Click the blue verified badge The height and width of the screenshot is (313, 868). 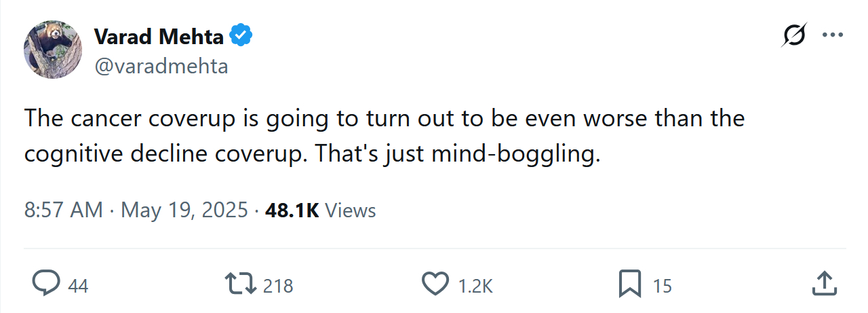(x=241, y=37)
